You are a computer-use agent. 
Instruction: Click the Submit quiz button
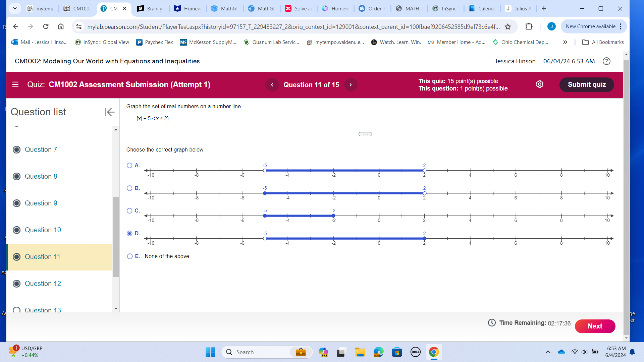(586, 84)
